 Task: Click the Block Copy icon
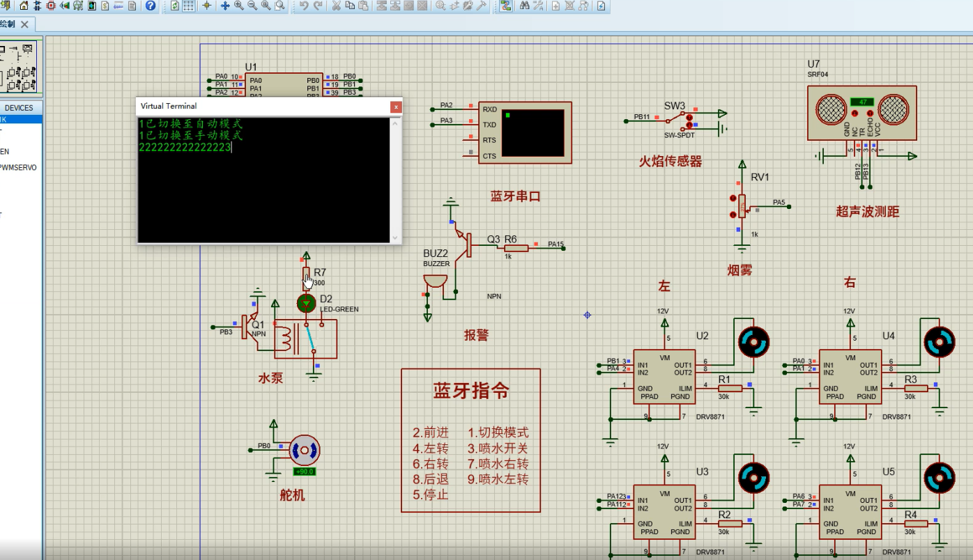click(x=382, y=6)
